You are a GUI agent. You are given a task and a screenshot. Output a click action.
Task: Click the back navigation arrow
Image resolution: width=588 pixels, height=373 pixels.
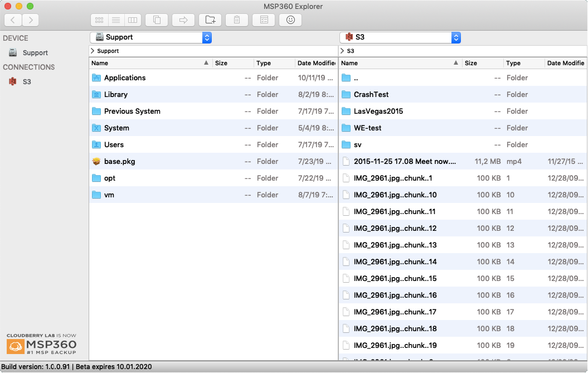[13, 20]
